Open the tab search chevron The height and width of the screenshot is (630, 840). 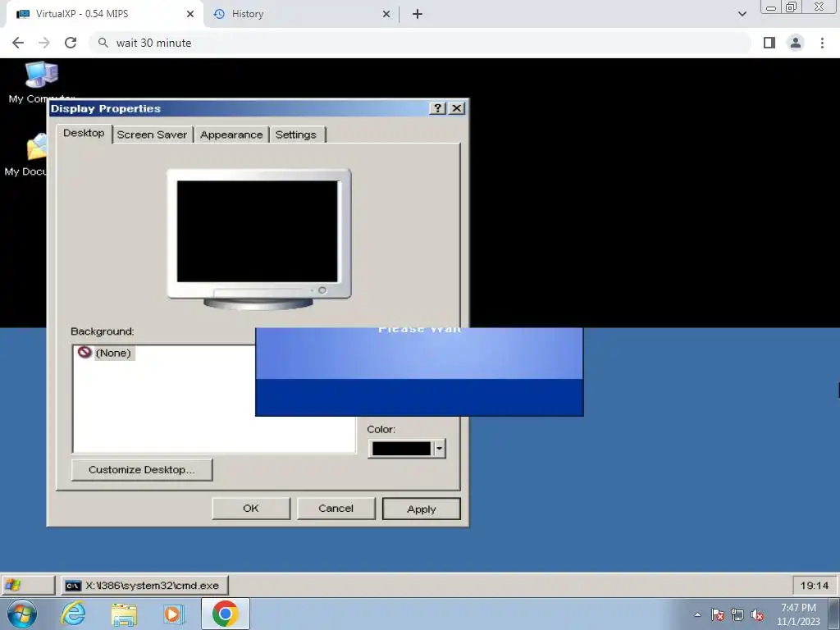tap(742, 14)
